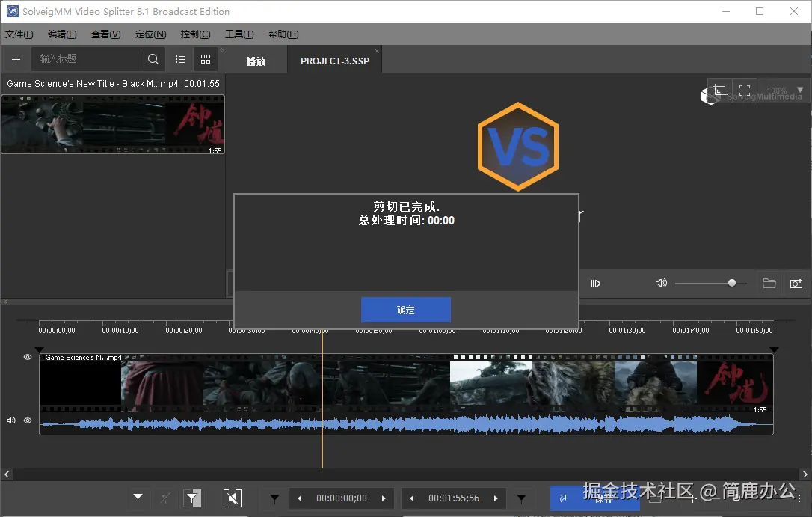Click the left marker triangle beside start time
812x517 pixels.
[x=274, y=498]
